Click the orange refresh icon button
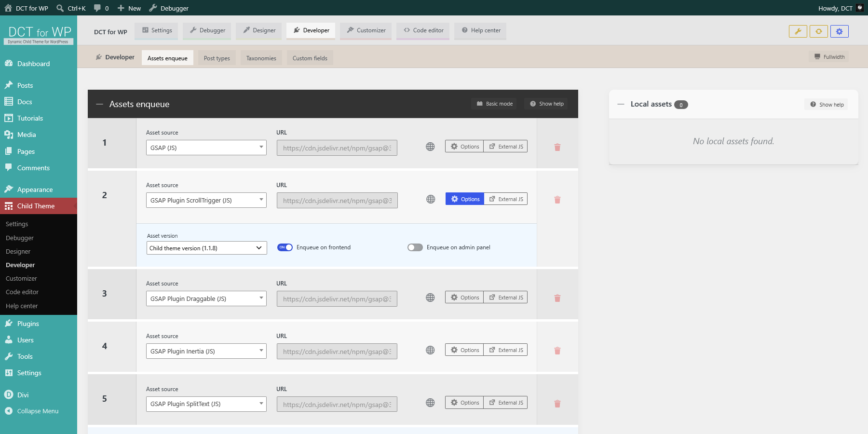The height and width of the screenshot is (434, 868). point(819,31)
